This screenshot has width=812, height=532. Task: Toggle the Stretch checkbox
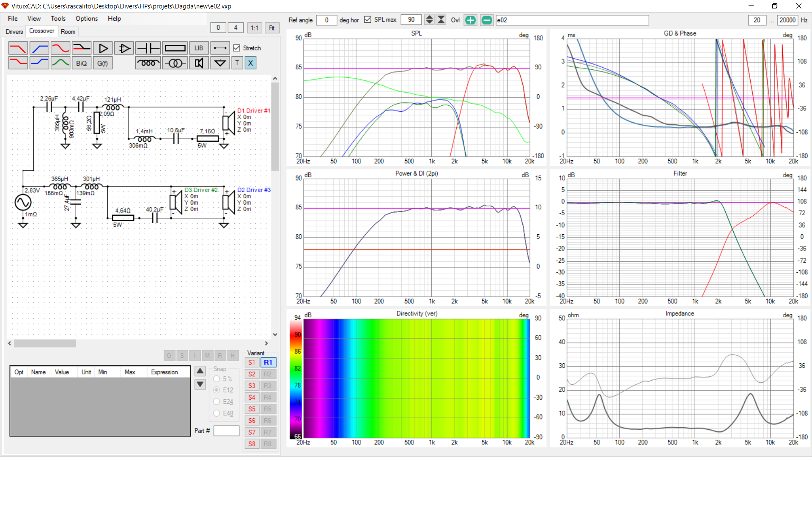click(237, 48)
